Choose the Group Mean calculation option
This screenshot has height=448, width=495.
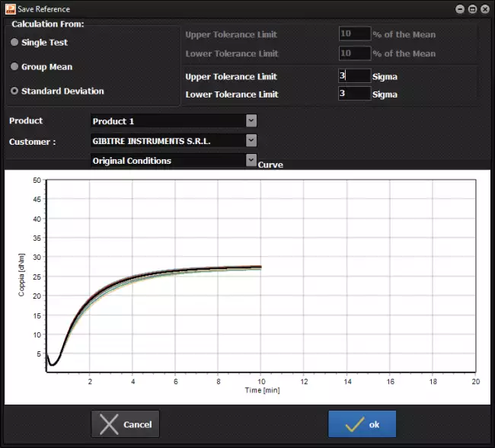(14, 67)
